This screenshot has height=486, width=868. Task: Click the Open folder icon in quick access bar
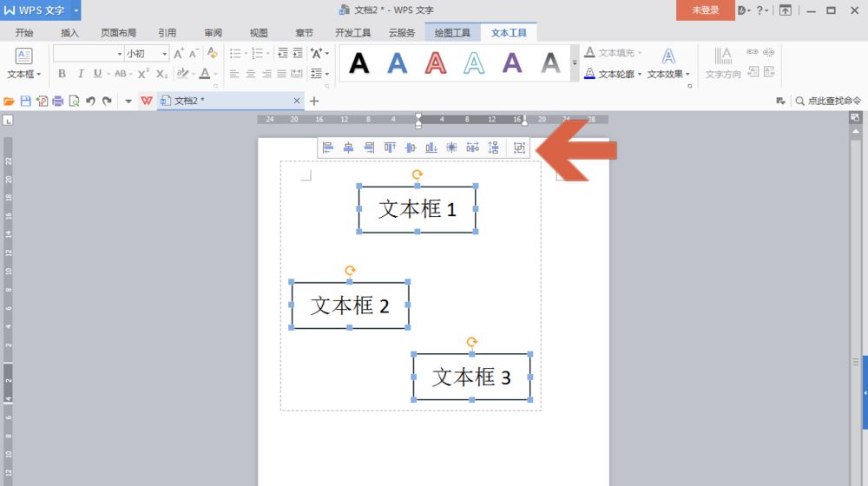tap(9, 101)
